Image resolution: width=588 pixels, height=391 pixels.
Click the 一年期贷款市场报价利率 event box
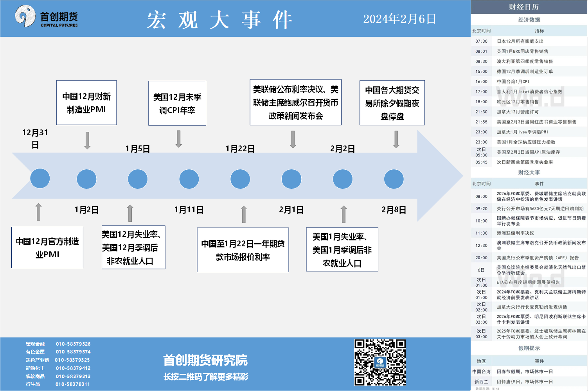[243, 250]
